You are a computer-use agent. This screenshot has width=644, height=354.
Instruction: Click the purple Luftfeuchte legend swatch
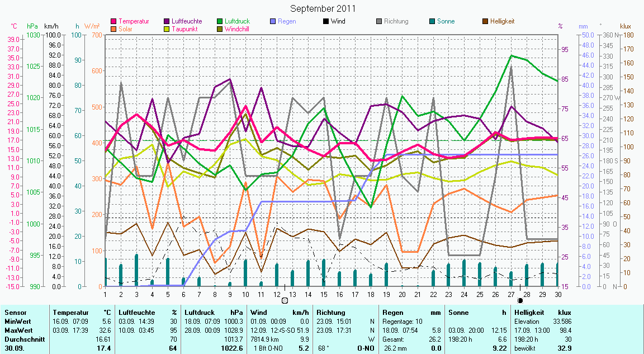point(168,22)
